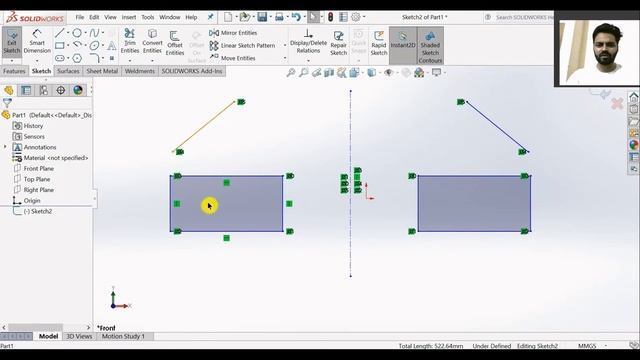Open the Tools menu
640x360 pixels.
coord(147,17)
